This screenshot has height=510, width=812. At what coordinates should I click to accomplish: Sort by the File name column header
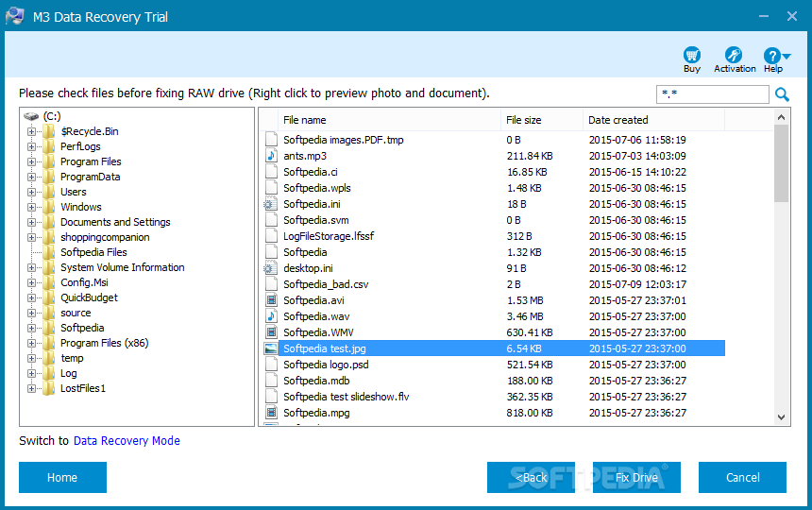tap(389, 120)
